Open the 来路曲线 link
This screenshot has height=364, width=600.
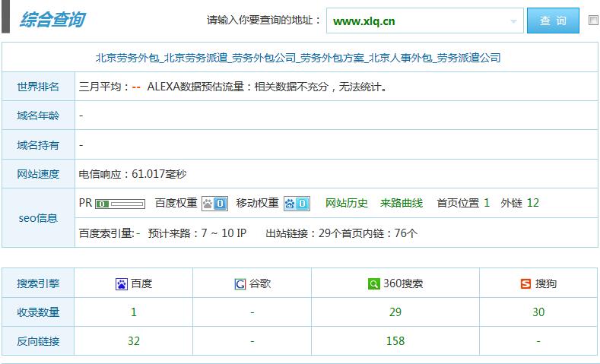pos(402,203)
